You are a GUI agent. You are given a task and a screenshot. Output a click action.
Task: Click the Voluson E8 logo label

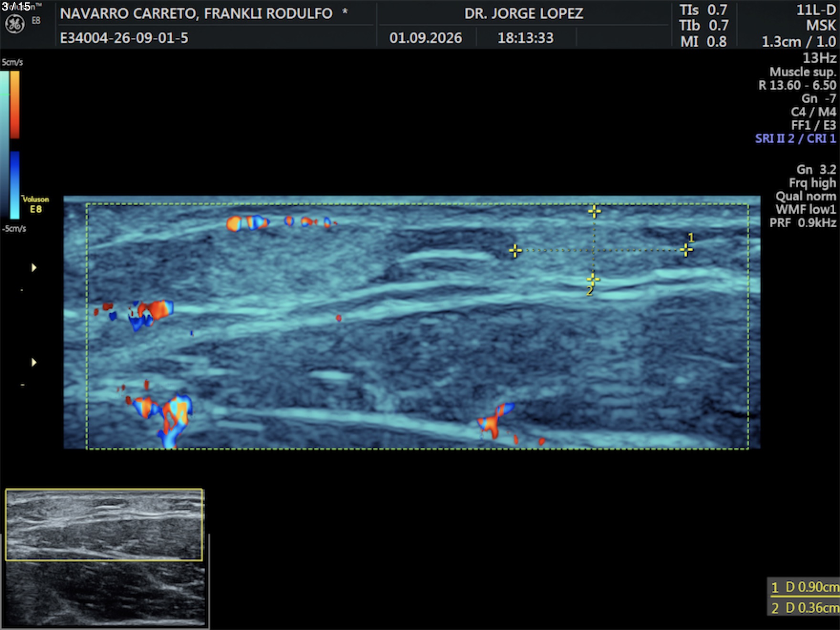coord(35,204)
